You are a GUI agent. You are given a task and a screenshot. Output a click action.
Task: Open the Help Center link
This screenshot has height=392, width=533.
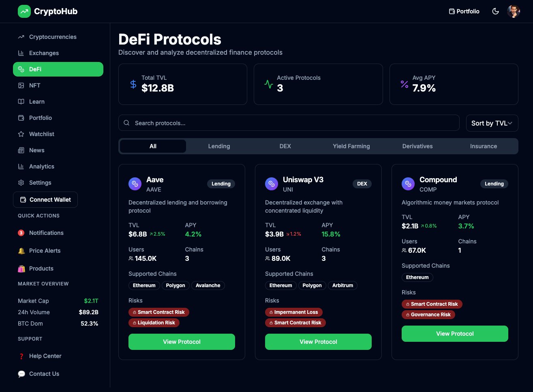coord(58,356)
